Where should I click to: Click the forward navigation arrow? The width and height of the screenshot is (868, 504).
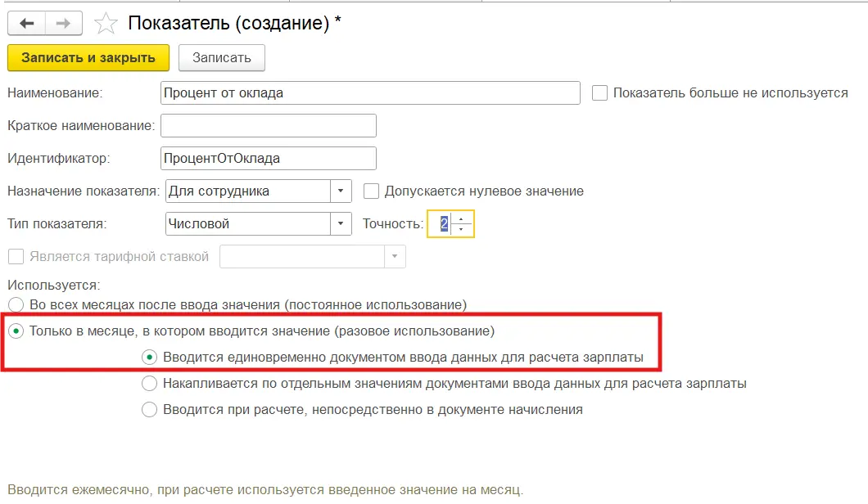pos(63,23)
